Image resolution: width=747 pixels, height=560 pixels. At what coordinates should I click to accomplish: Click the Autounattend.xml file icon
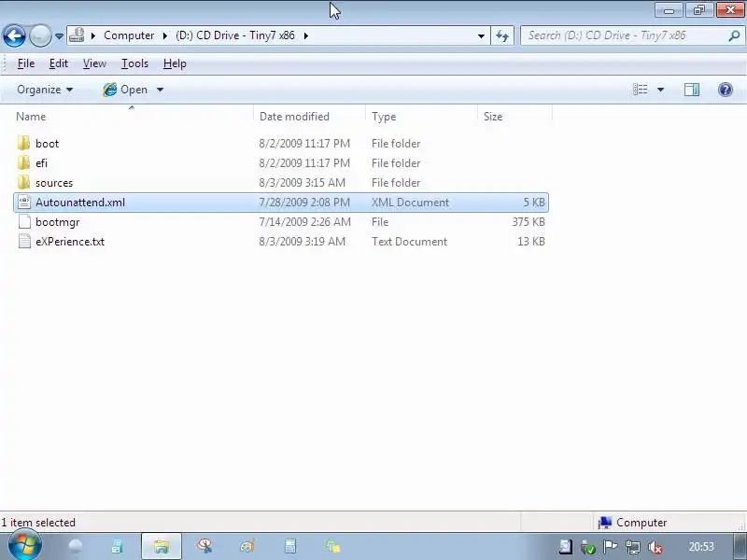[24, 203]
